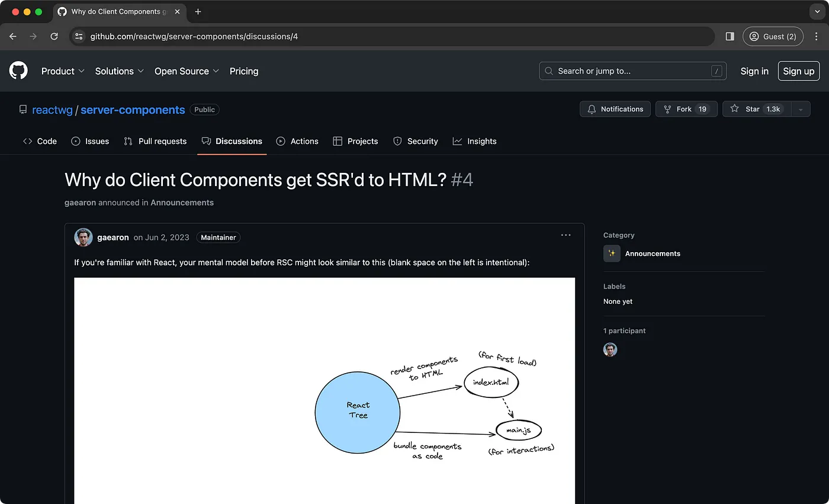Reload the page via browser refresh icon
The width and height of the screenshot is (829, 504).
tap(54, 36)
